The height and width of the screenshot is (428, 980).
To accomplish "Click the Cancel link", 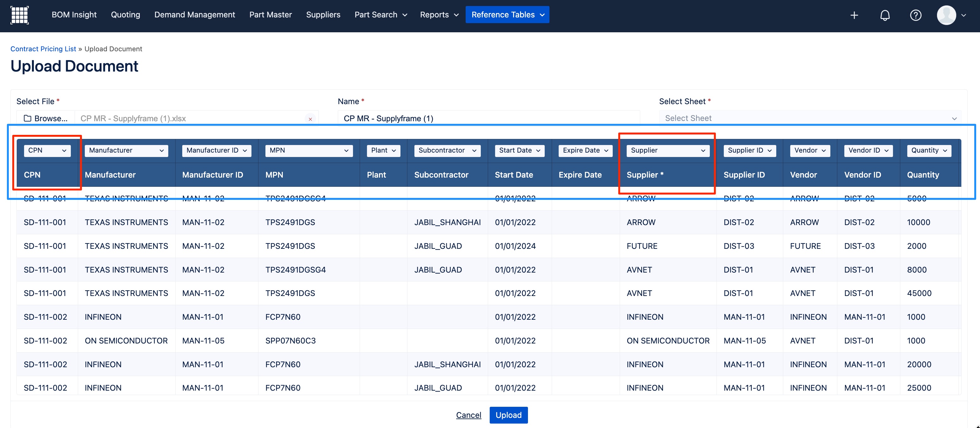I will 468,415.
